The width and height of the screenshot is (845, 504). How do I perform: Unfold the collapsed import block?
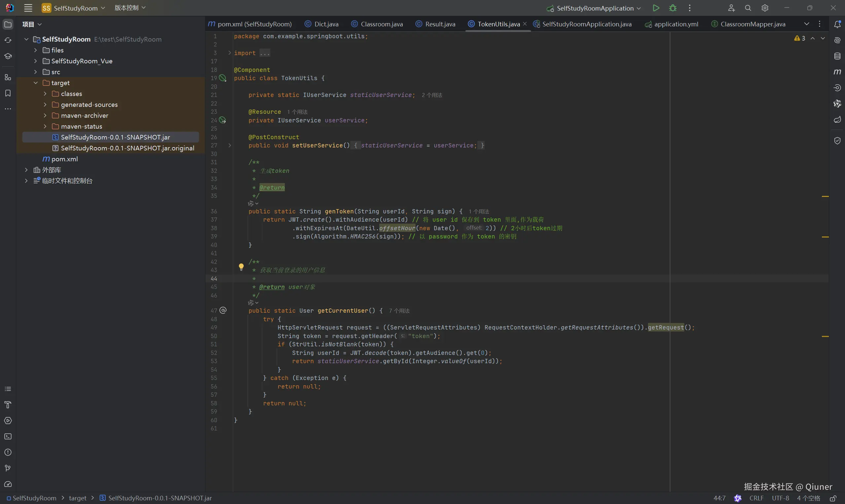(x=230, y=53)
